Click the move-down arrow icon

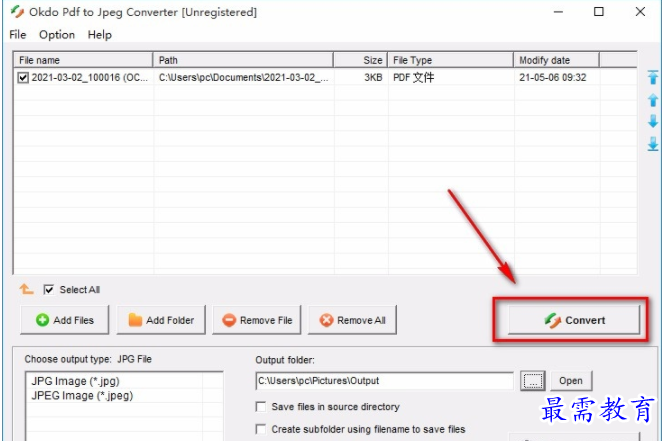(x=653, y=121)
